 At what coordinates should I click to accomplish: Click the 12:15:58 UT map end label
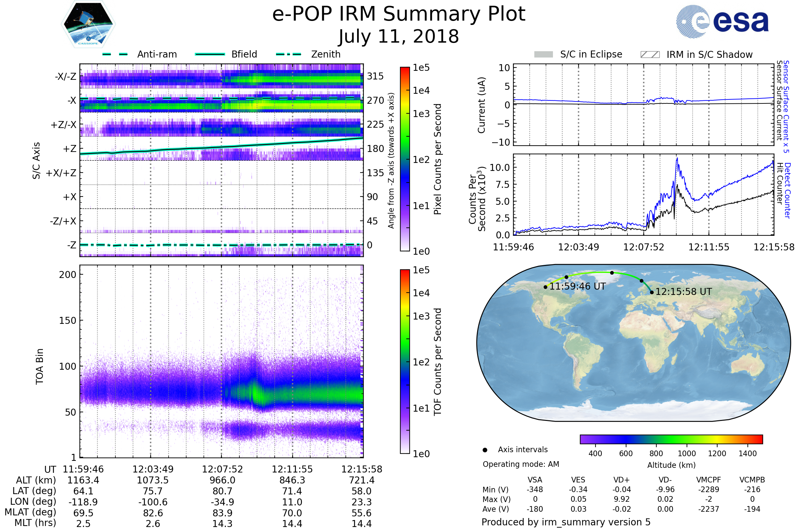pyautogui.click(x=683, y=292)
